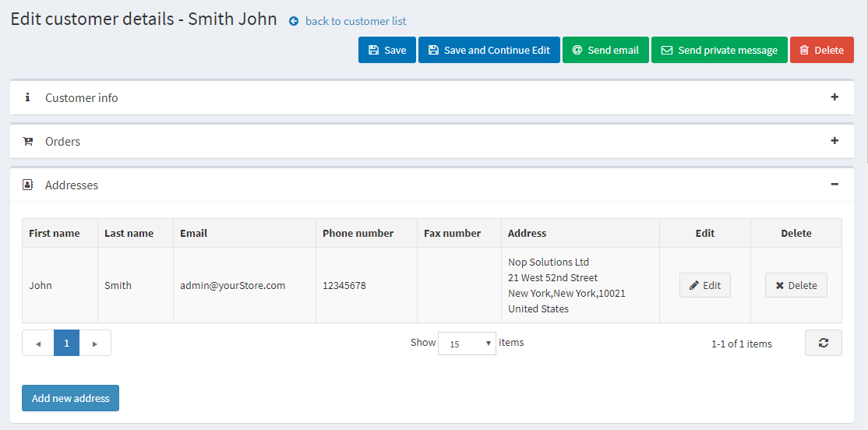
Task: Expand the Orders panel plus sign
Action: pyautogui.click(x=834, y=141)
